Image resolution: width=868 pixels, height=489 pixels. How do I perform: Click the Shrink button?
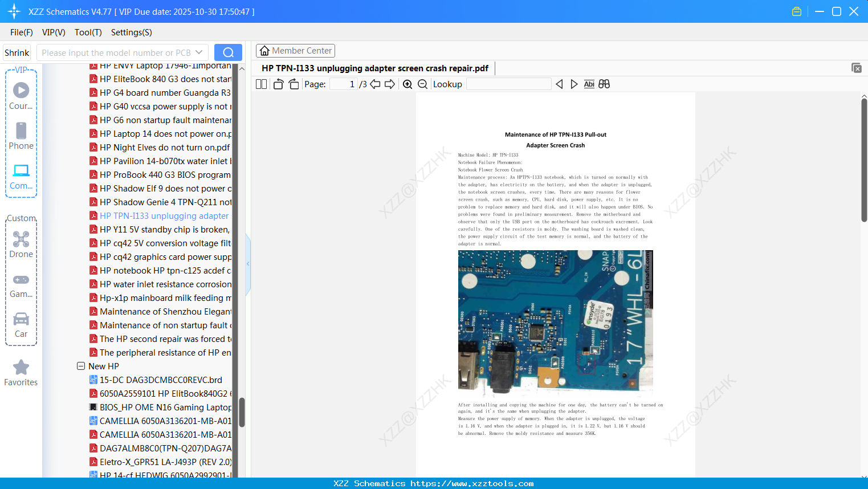pyautogui.click(x=17, y=52)
